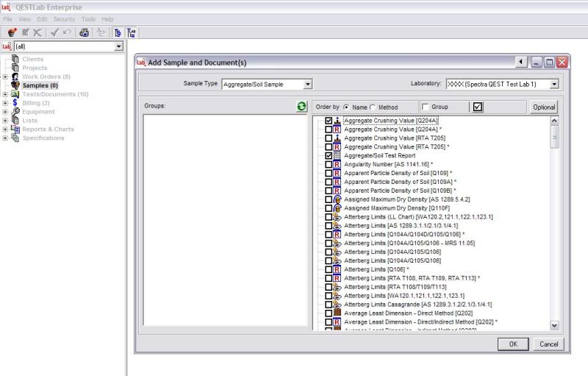
Task: Click the Equipment wrench icon
Action: pos(15,112)
